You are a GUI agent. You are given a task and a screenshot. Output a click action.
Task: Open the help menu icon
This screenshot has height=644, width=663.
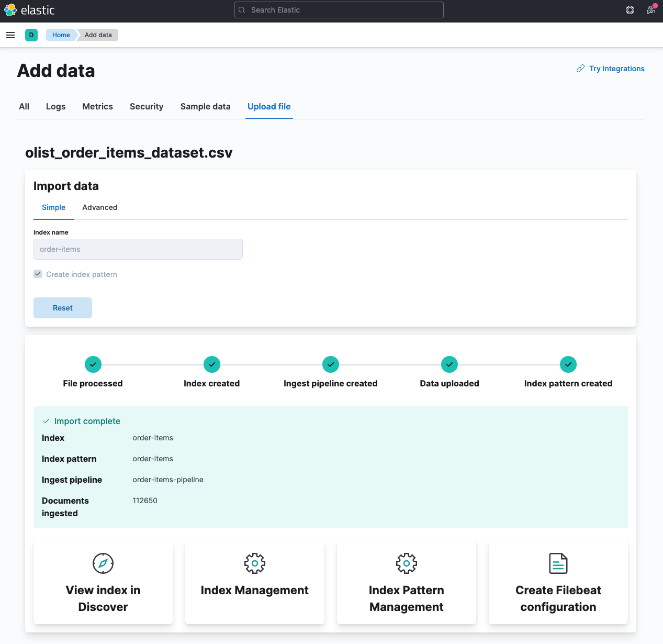pyautogui.click(x=630, y=10)
